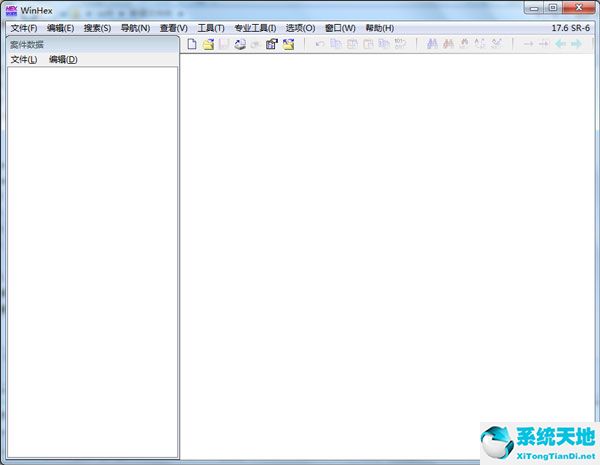Click the Open Folder icon beside Properties
The image size is (600, 465).
(x=289, y=44)
